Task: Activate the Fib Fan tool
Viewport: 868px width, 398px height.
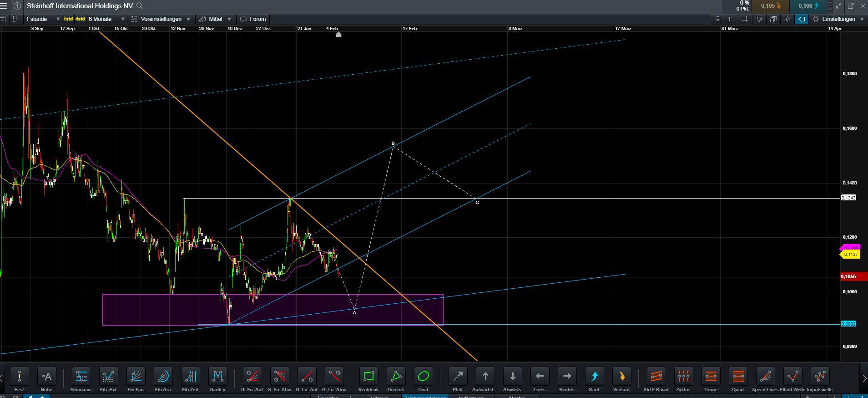Action: (136, 377)
